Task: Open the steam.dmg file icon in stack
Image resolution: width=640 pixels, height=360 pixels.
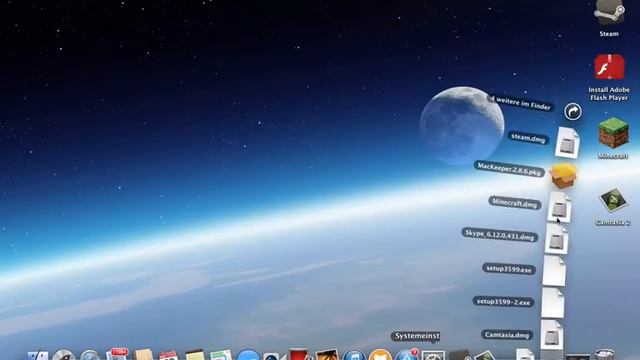Action: pos(567,143)
